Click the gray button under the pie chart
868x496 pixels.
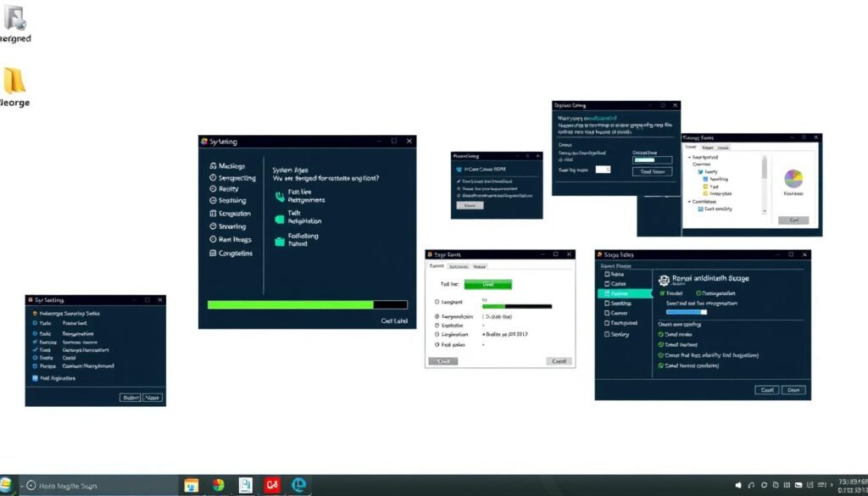point(793,220)
